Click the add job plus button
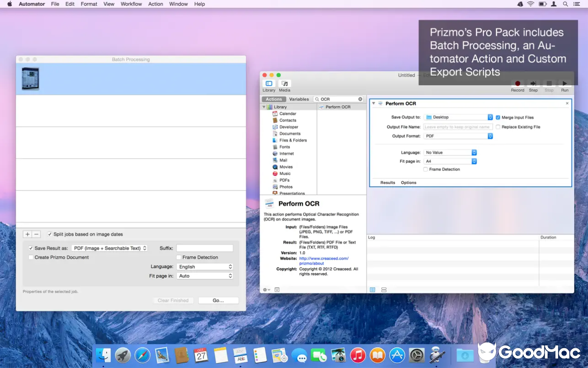This screenshot has height=368, width=588. click(28, 234)
